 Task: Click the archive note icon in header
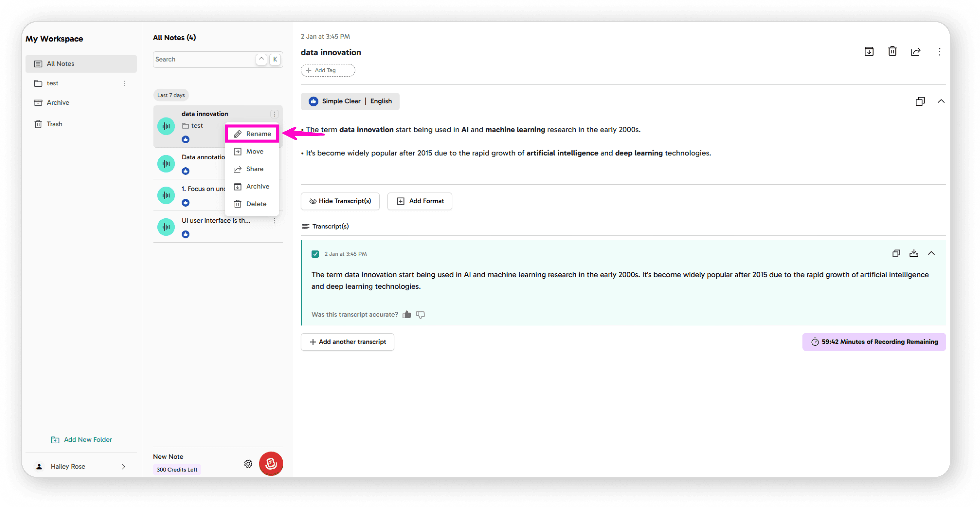click(868, 51)
